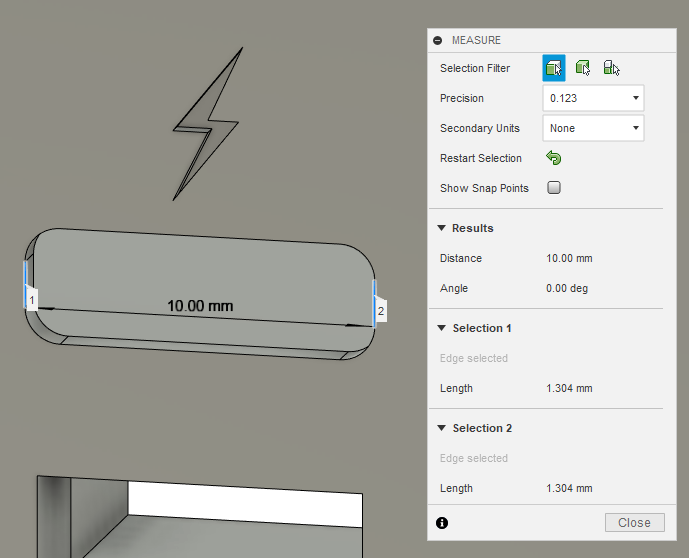Viewport: 689px width, 558px height.
Task: Click 'Edge selected' text under Selection 2
Action: [474, 458]
